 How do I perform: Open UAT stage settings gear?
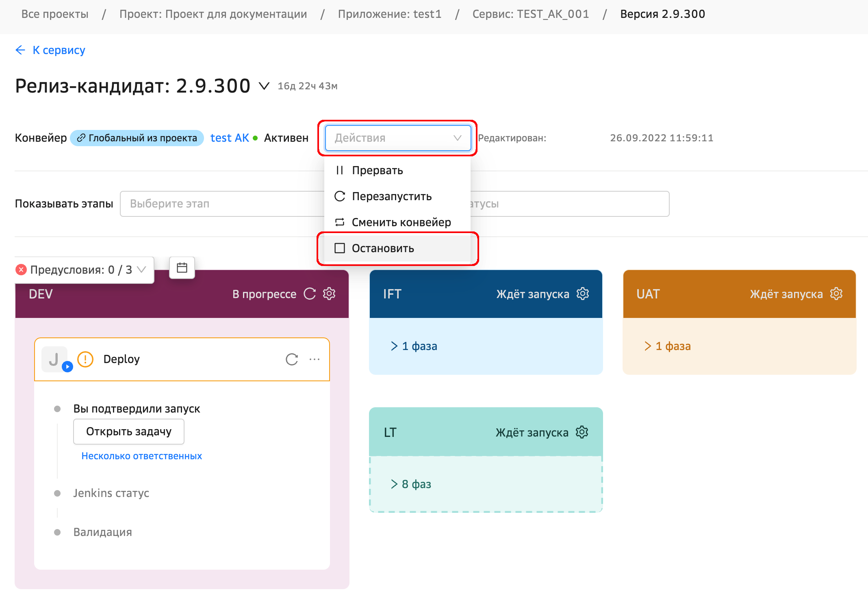coord(836,294)
